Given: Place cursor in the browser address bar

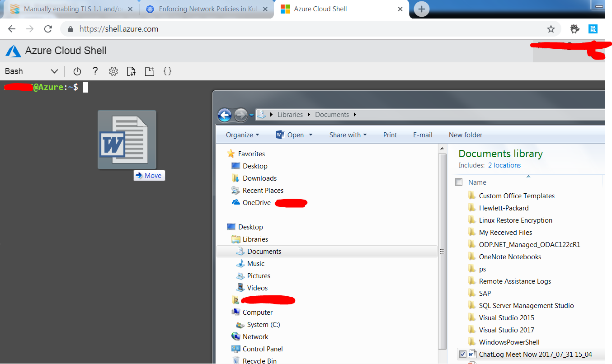Looking at the screenshot, I should (x=181, y=28).
